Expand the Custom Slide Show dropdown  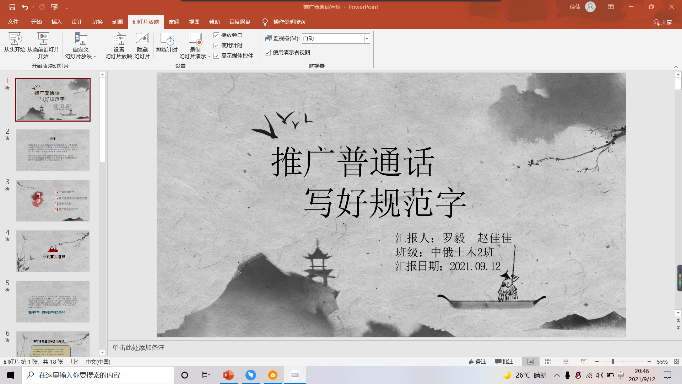coord(80,45)
